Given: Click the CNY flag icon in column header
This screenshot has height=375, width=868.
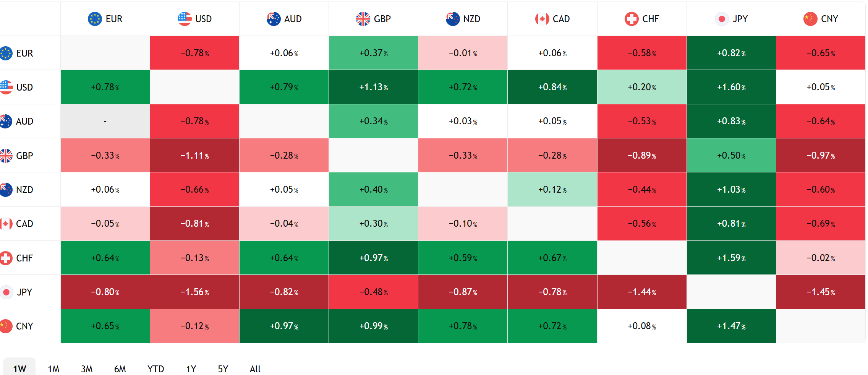Looking at the screenshot, I should click(x=810, y=19).
